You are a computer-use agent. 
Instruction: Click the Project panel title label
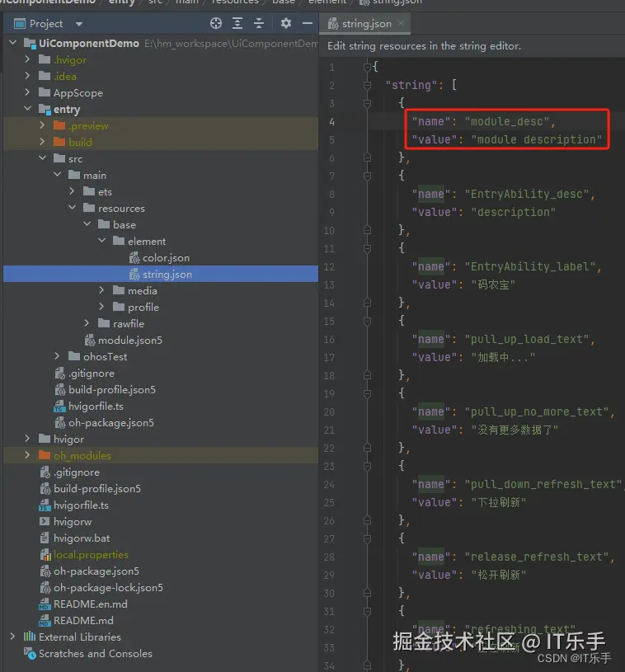[46, 24]
